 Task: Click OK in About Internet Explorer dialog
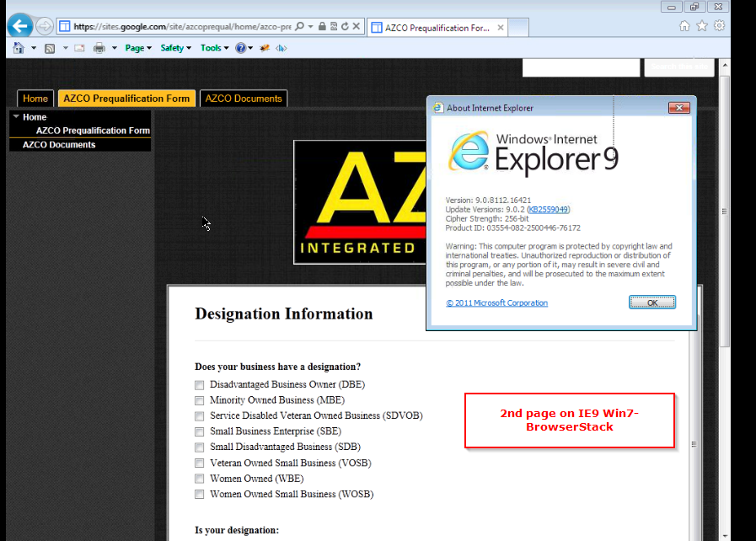[x=652, y=303]
